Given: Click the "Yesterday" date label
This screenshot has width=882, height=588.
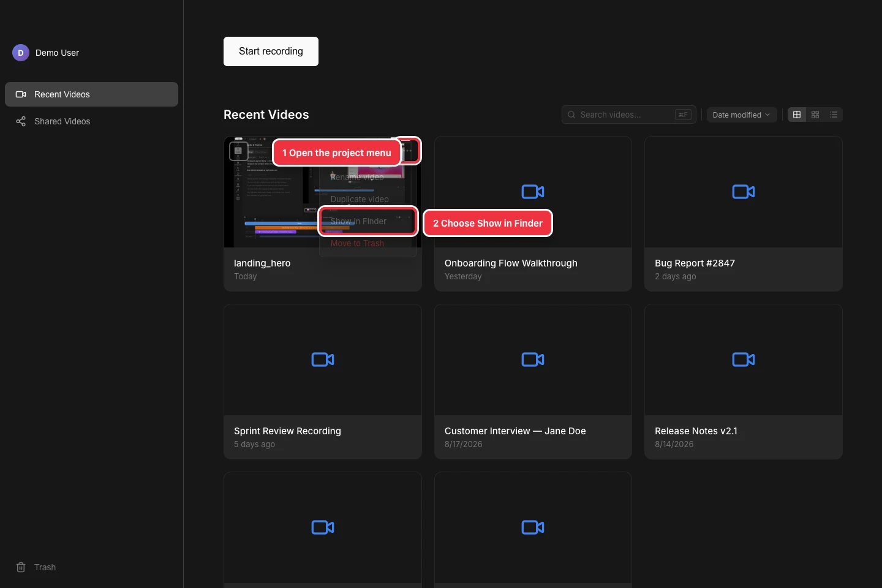Looking at the screenshot, I should (463, 277).
